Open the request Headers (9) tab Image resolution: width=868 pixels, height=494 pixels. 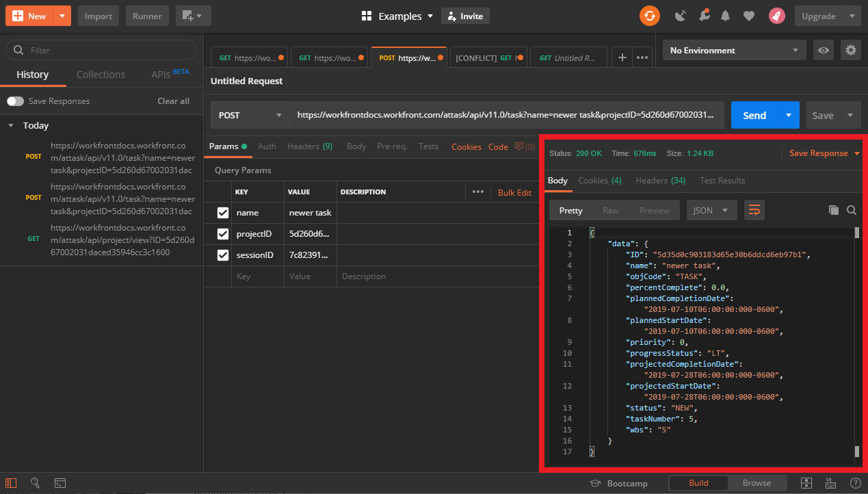tap(310, 146)
